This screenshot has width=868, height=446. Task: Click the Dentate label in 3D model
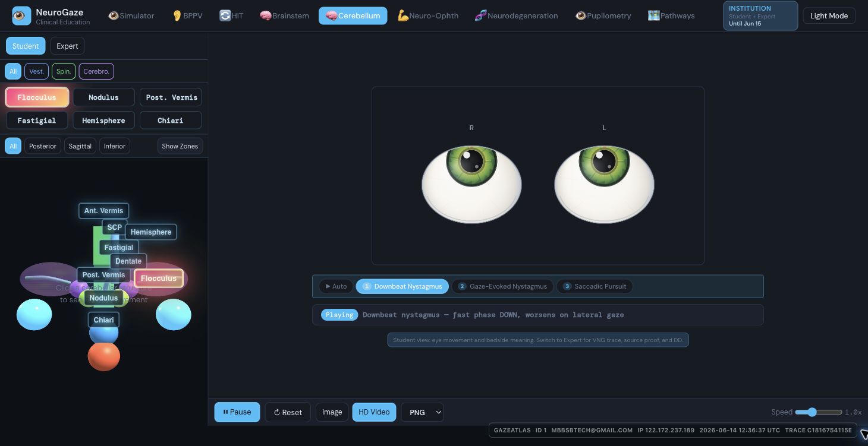128,261
